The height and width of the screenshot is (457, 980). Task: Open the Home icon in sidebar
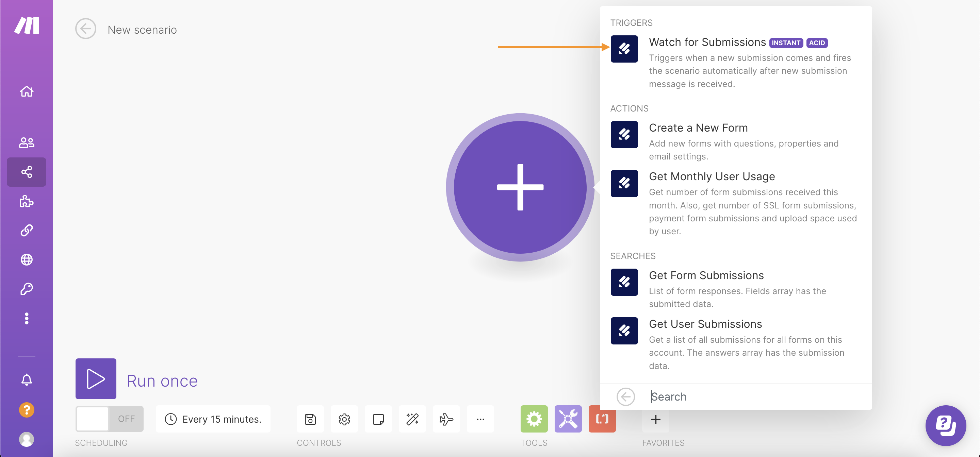point(26,91)
